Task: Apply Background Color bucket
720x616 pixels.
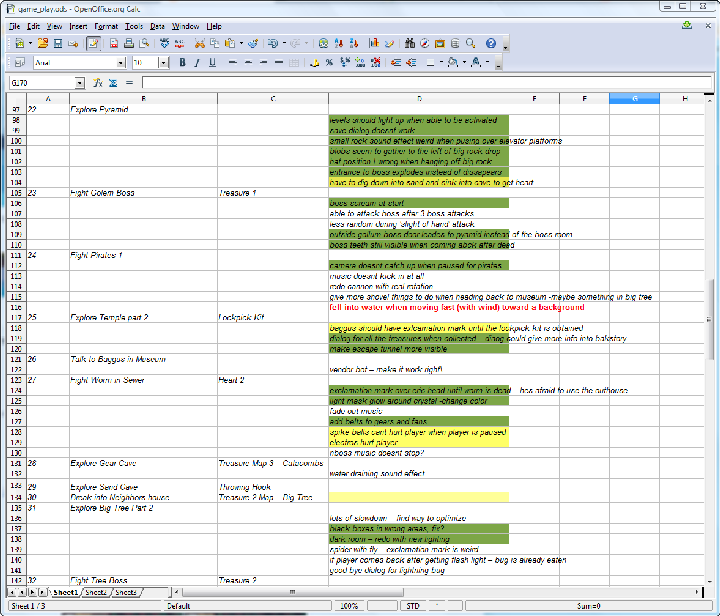Action: [452, 62]
